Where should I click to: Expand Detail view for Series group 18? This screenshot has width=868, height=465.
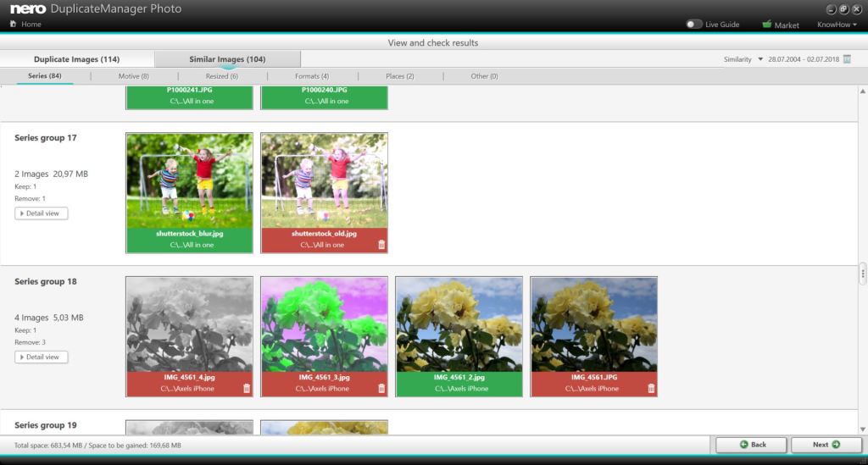tap(42, 357)
